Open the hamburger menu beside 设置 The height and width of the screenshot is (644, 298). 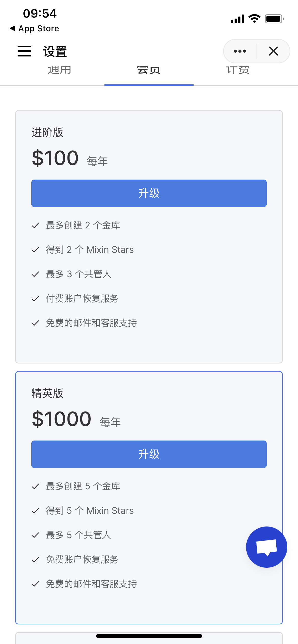tap(24, 51)
